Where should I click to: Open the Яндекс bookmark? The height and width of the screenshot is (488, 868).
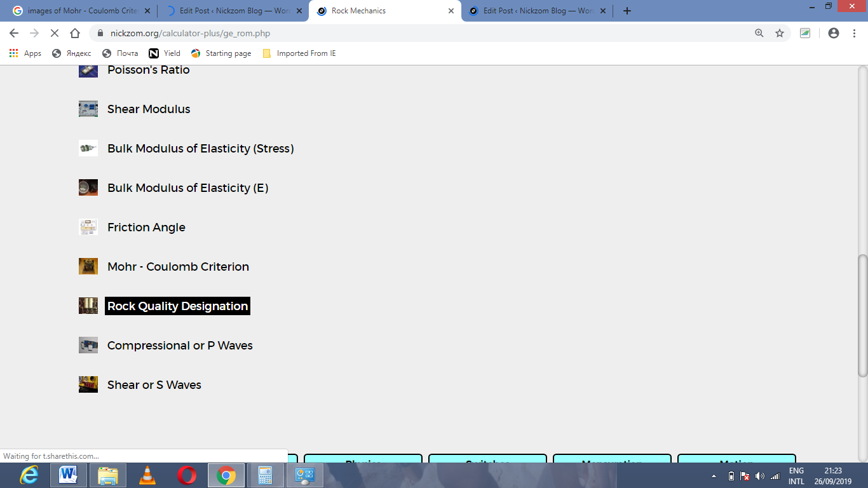tap(72, 53)
